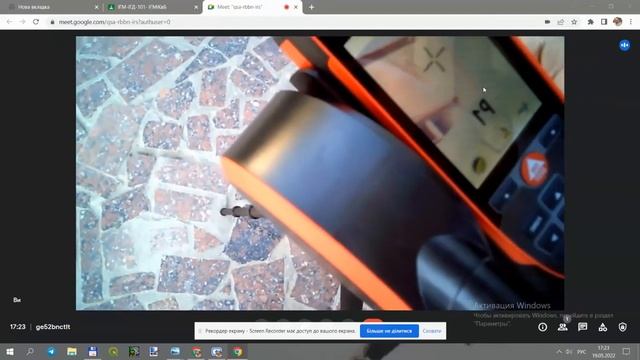Open File Explorer from the taskbar
This screenshot has height=360, width=640.
pos(72,351)
